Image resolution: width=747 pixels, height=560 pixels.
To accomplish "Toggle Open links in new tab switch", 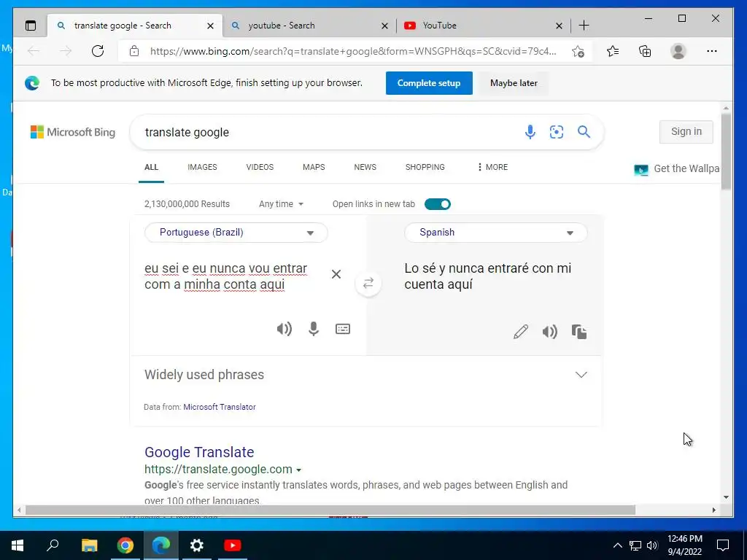I will click(438, 204).
